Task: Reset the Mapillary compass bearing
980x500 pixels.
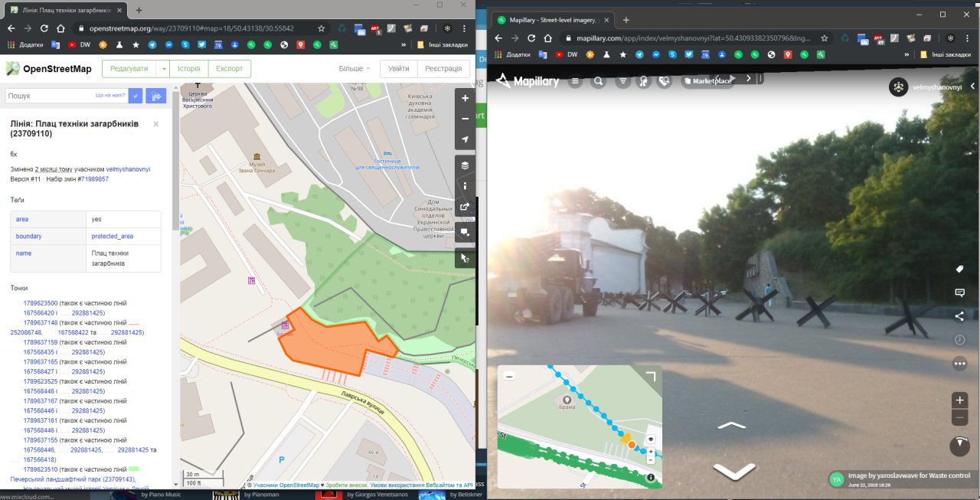Action: pos(959,446)
